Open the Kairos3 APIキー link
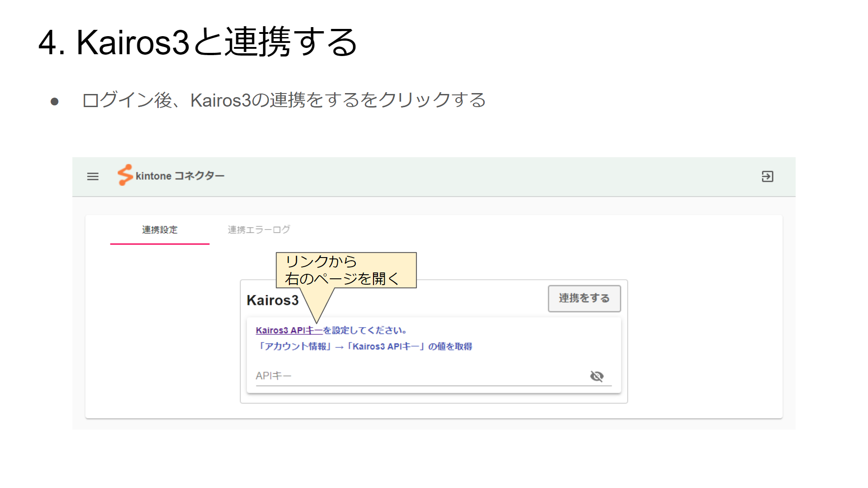868x488 pixels. [x=289, y=330]
